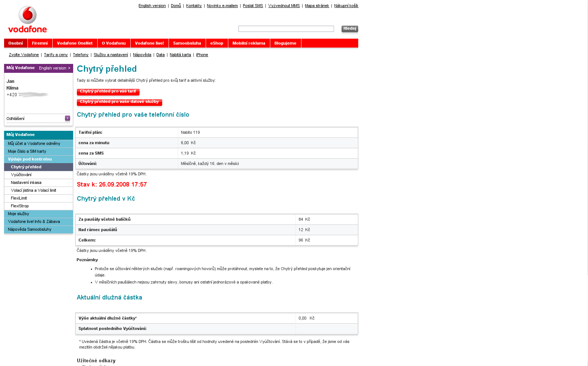Open FlexiStrop sidebar item
Viewport: 588px width, 366px height.
pyautogui.click(x=39, y=206)
